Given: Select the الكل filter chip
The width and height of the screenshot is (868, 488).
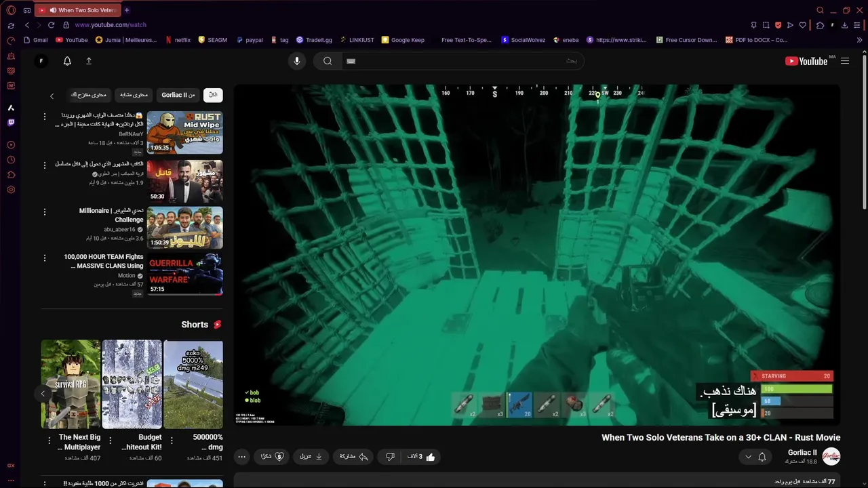Looking at the screenshot, I should click(x=213, y=95).
